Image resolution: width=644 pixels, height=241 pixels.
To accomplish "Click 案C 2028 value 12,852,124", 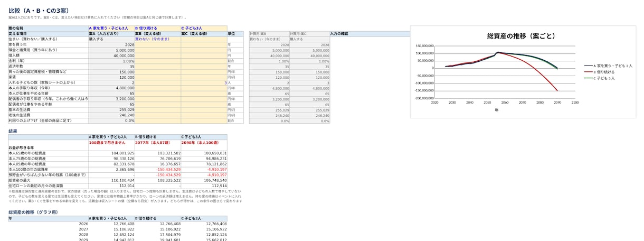I will [204, 235].
